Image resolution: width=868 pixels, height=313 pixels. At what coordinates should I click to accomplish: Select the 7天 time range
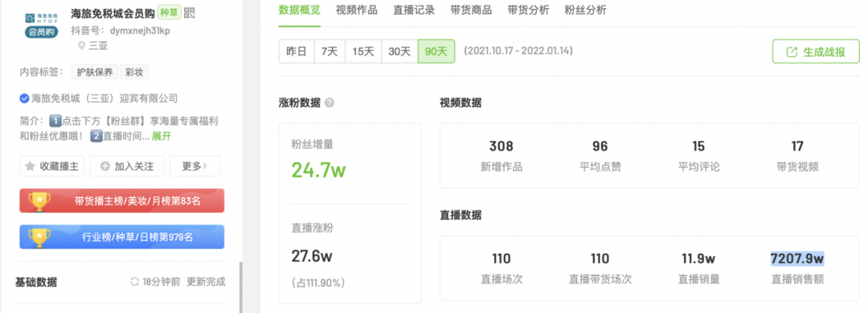(330, 51)
